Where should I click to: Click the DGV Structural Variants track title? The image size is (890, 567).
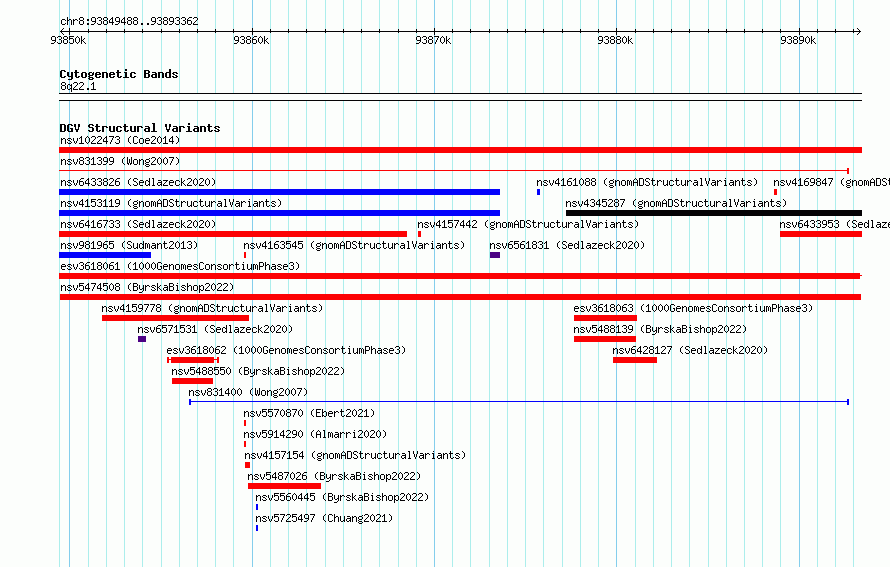pos(140,128)
